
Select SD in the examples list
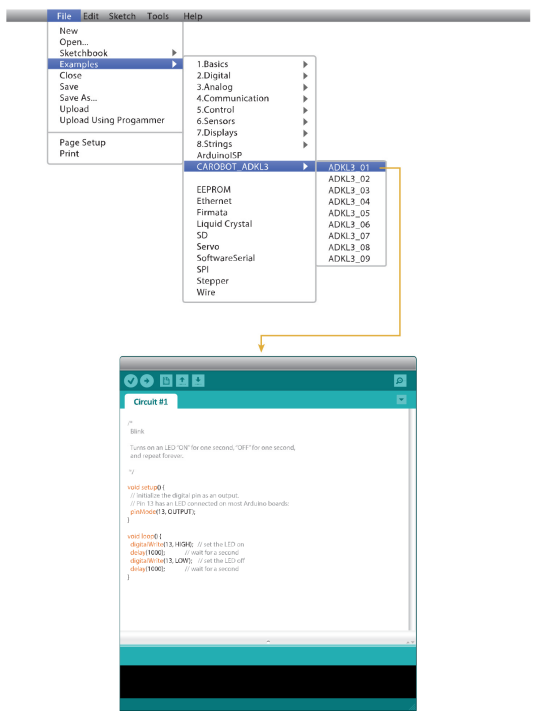(x=249, y=235)
